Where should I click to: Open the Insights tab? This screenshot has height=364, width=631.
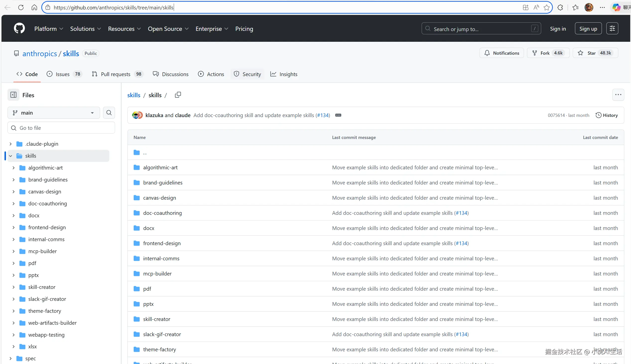[x=284, y=74]
